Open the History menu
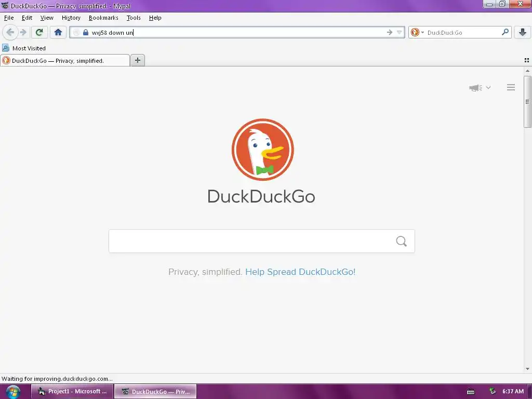The width and height of the screenshot is (532, 399). [71, 18]
